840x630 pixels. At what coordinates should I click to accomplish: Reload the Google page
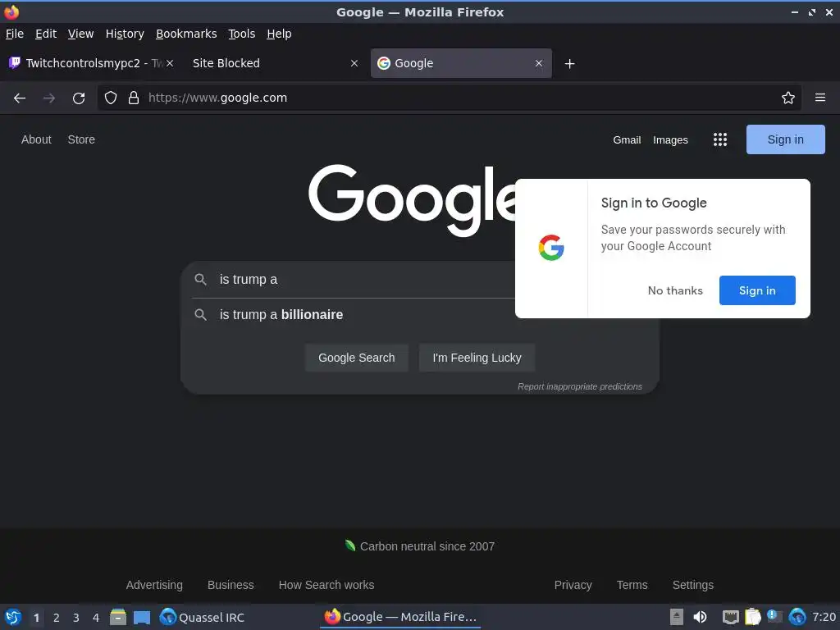[x=79, y=98]
